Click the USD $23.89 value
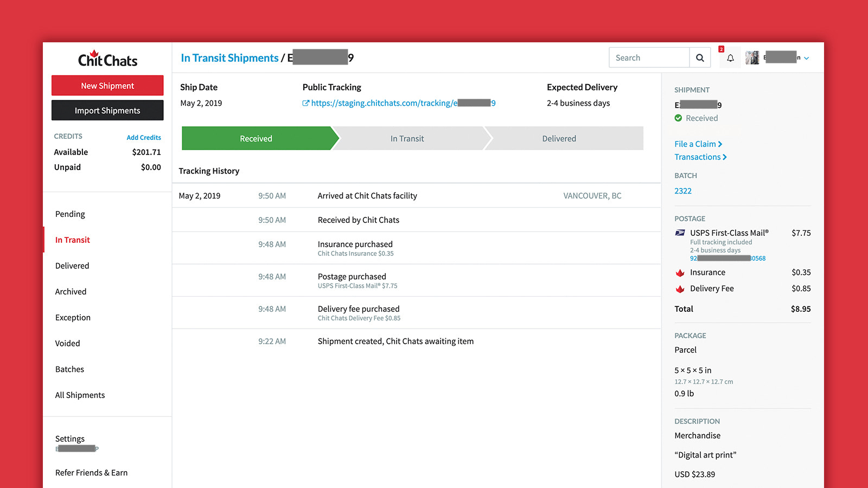868x488 pixels. (x=695, y=474)
